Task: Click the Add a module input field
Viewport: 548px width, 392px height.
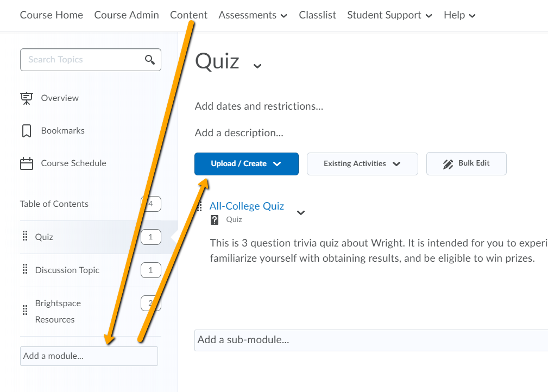Action: pyautogui.click(x=89, y=356)
